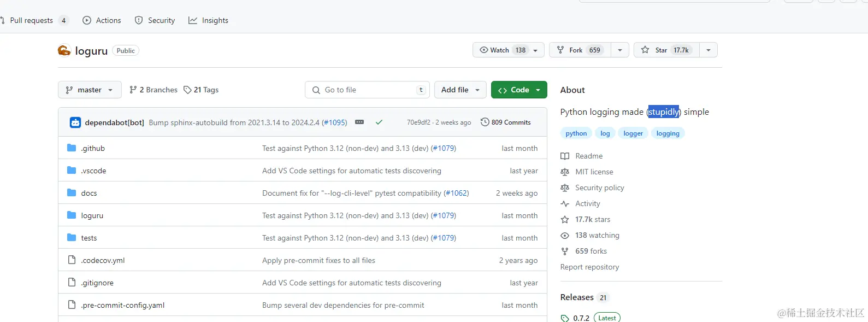Click the Go to file search field
This screenshot has height=322, width=868.
(x=368, y=90)
